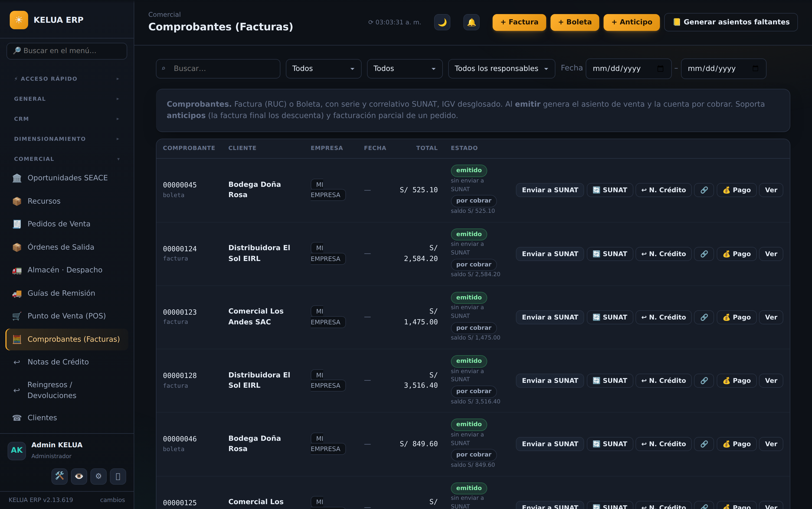Register Pago for comprobante 00000045
Image resolution: width=812 pixels, height=509 pixels.
pos(737,190)
